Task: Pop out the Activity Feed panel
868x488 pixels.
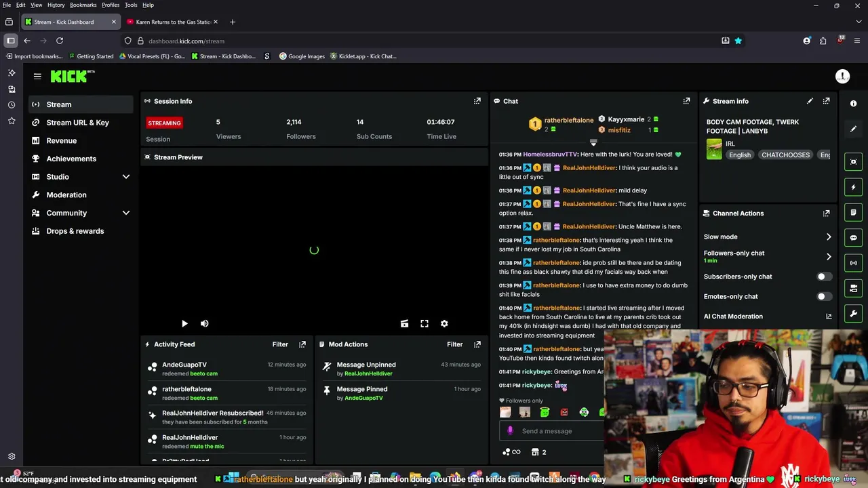Action: pyautogui.click(x=302, y=344)
